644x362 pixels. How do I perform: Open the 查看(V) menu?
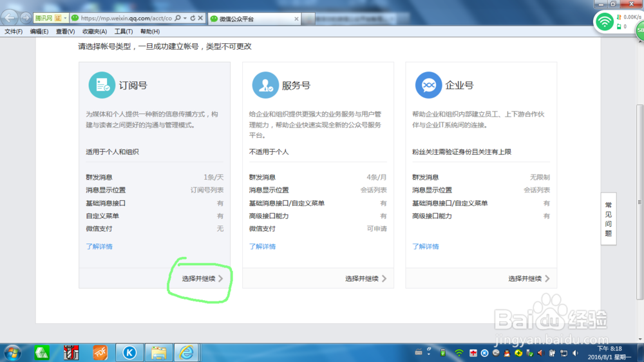pos(65,31)
